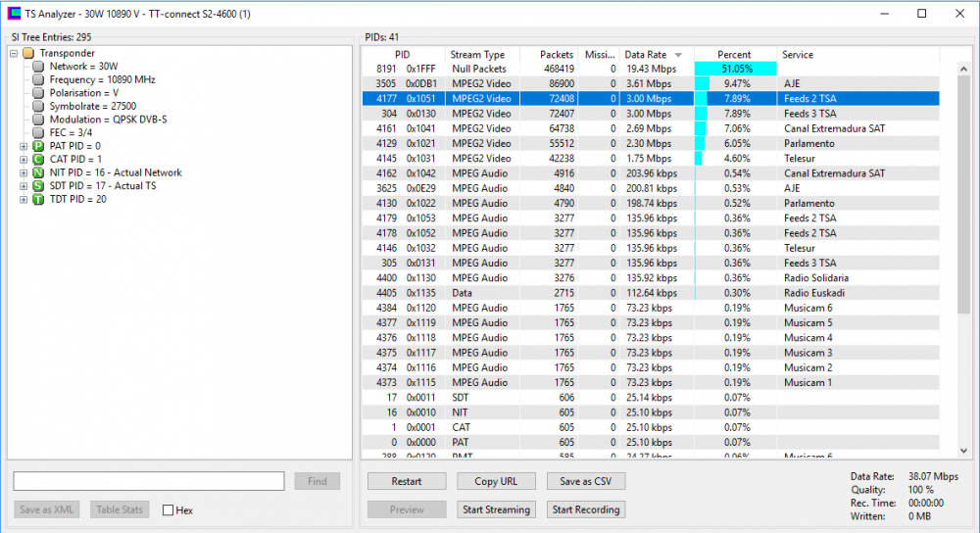
Task: Expand the PAT PID = 0 node
Action: [24, 146]
